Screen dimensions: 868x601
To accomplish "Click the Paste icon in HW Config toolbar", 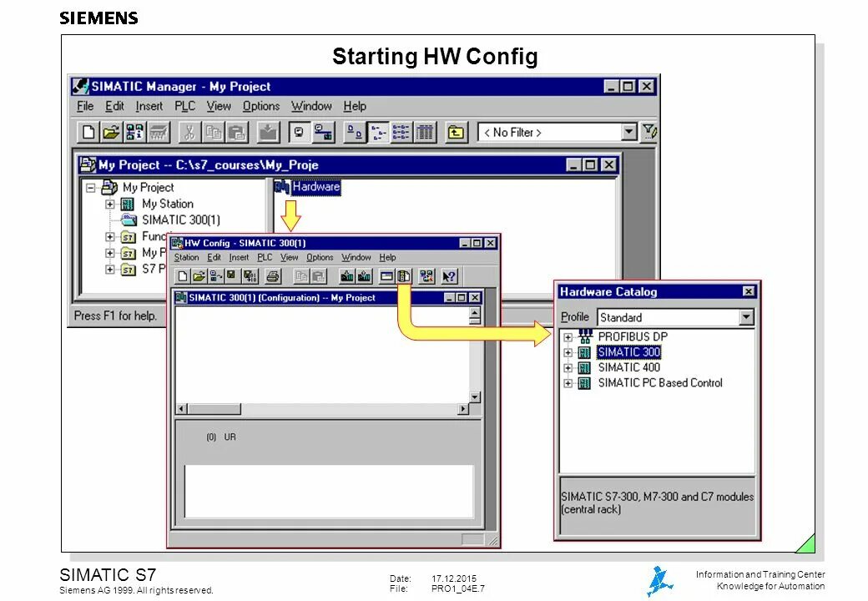I will [x=318, y=275].
